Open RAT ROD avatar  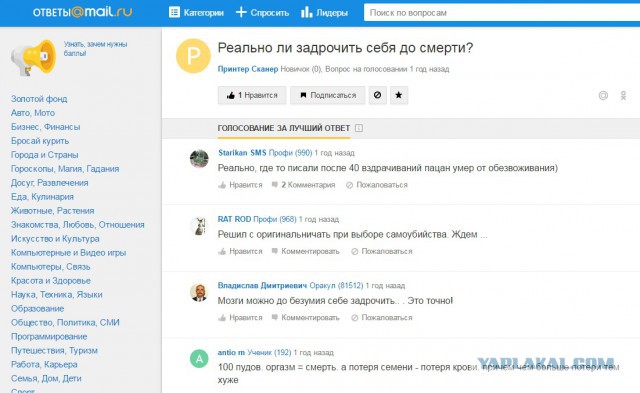pos(199,226)
